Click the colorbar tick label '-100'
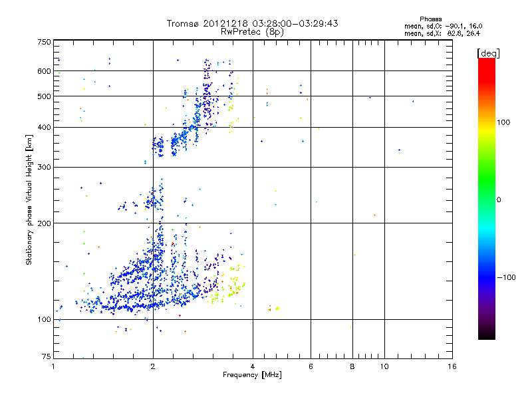The height and width of the screenshot is (399, 532). pos(507,277)
